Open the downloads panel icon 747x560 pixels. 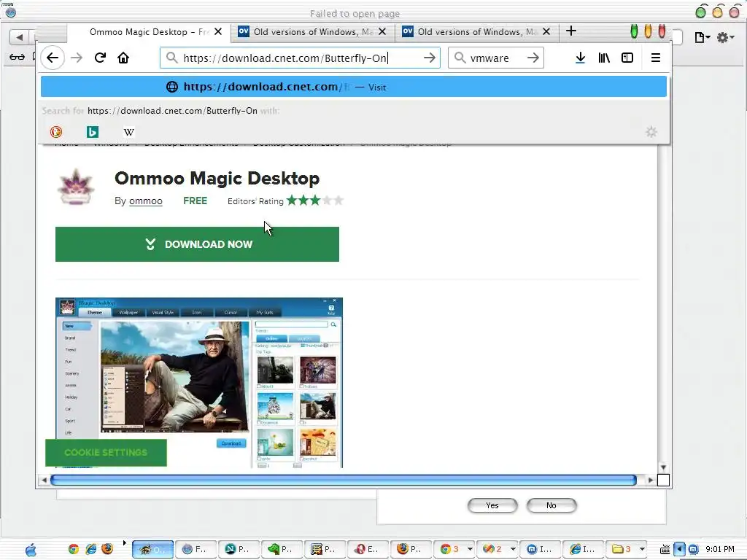[580, 58]
